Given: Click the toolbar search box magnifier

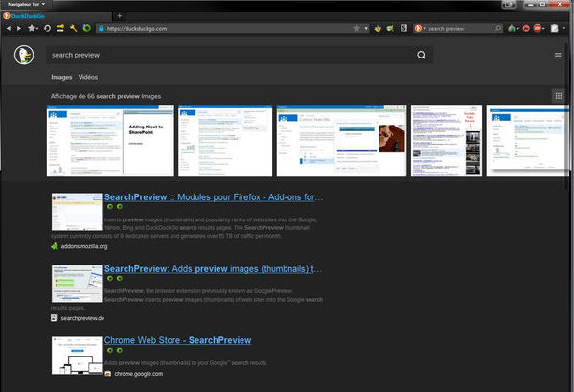Looking at the screenshot, I should 498,28.
